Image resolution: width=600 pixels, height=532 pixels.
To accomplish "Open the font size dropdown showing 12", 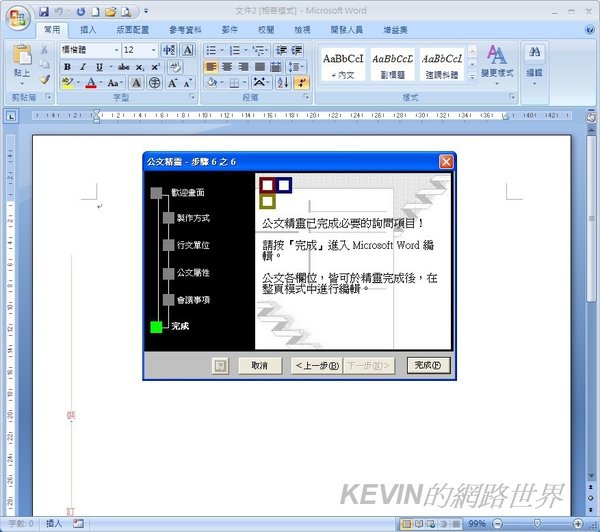I will (153, 50).
